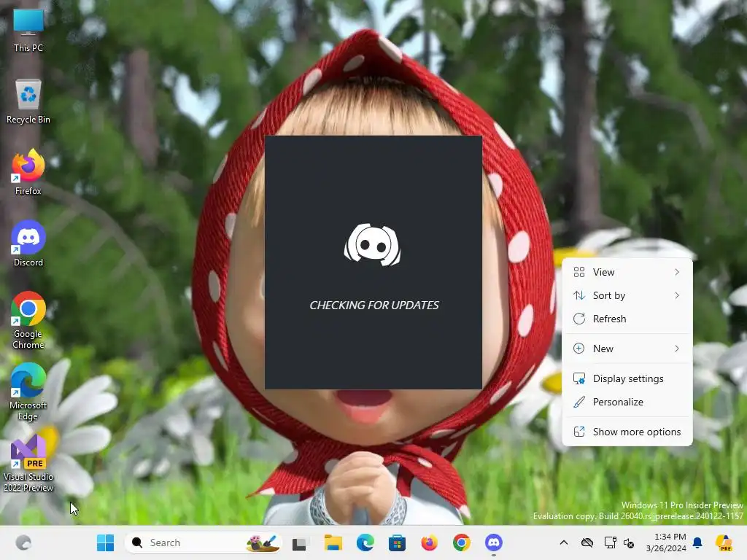Open Microsoft Store from the taskbar
The height and width of the screenshot is (560, 747).
pyautogui.click(x=397, y=542)
